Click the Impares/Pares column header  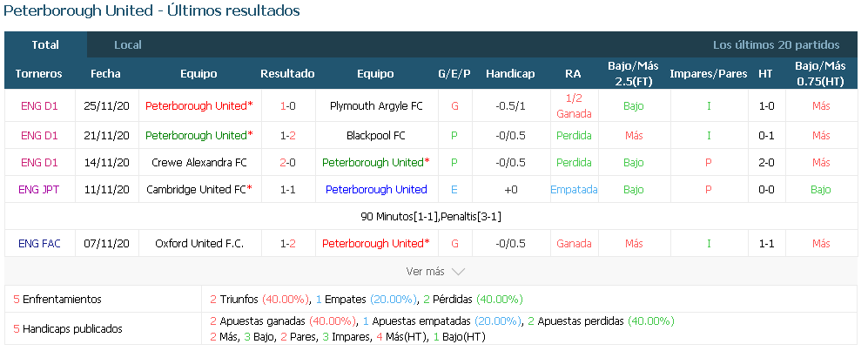(709, 74)
